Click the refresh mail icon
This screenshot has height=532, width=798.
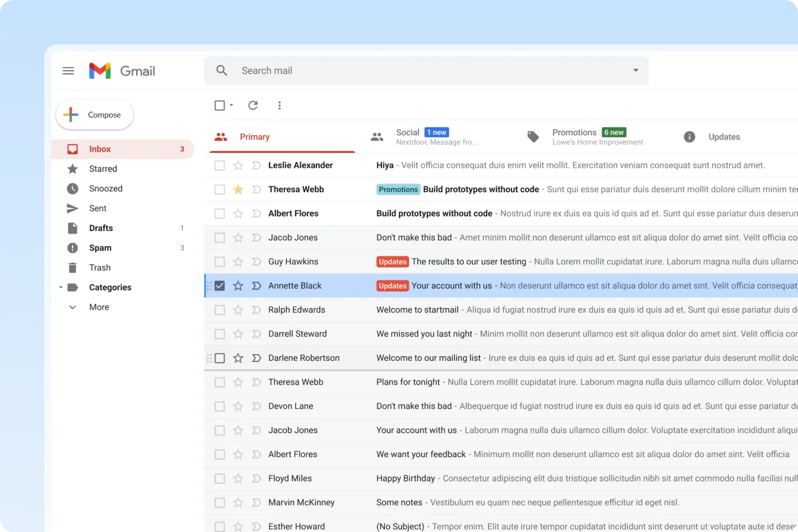[x=253, y=105]
